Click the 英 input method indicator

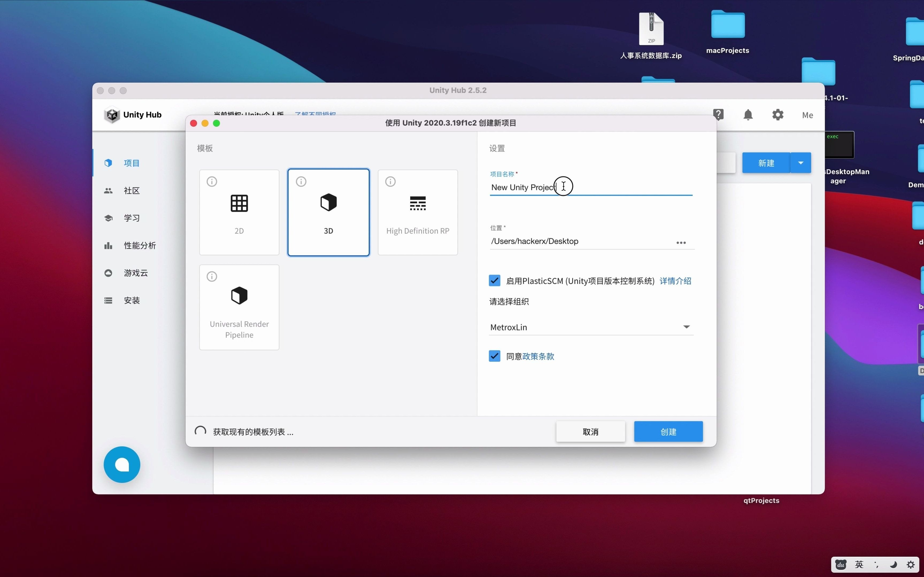pos(859,565)
